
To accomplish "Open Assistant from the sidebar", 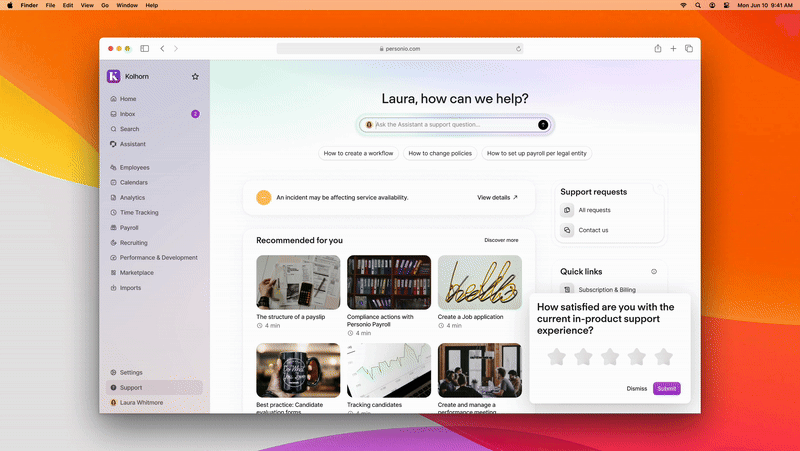I will (132, 144).
